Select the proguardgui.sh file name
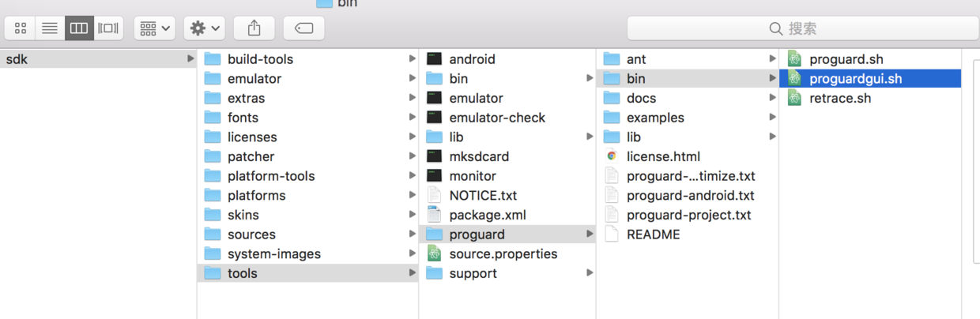 [856, 79]
